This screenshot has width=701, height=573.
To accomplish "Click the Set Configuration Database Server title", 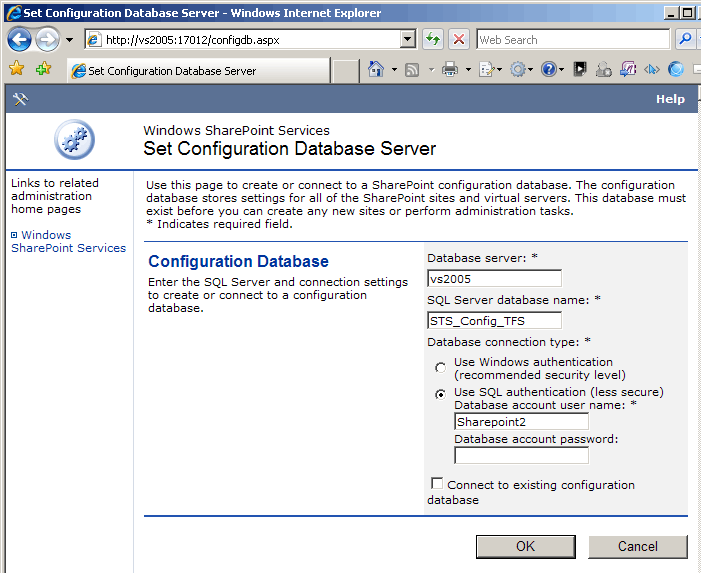I will click(289, 148).
